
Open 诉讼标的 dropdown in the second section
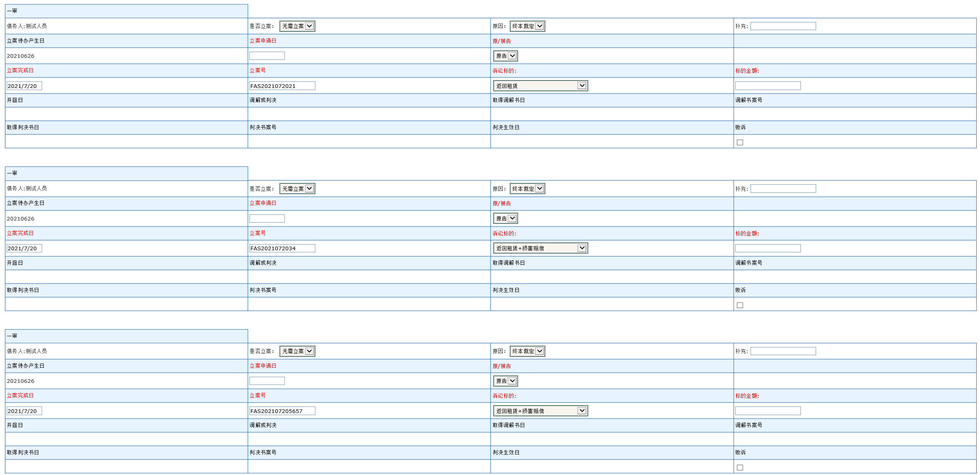click(x=540, y=248)
